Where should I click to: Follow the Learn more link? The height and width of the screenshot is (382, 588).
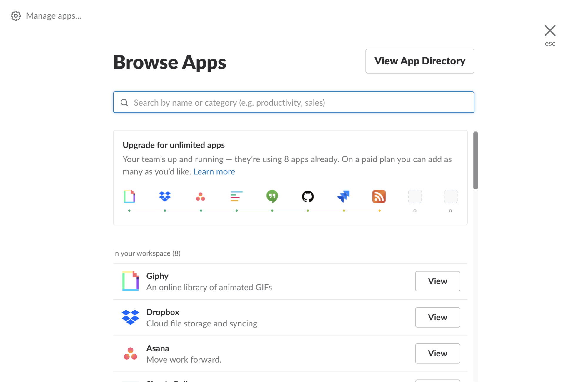(x=214, y=171)
